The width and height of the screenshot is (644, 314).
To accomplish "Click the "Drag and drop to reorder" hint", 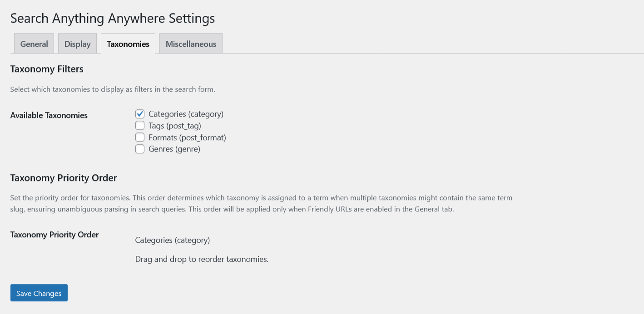I will (x=202, y=260).
